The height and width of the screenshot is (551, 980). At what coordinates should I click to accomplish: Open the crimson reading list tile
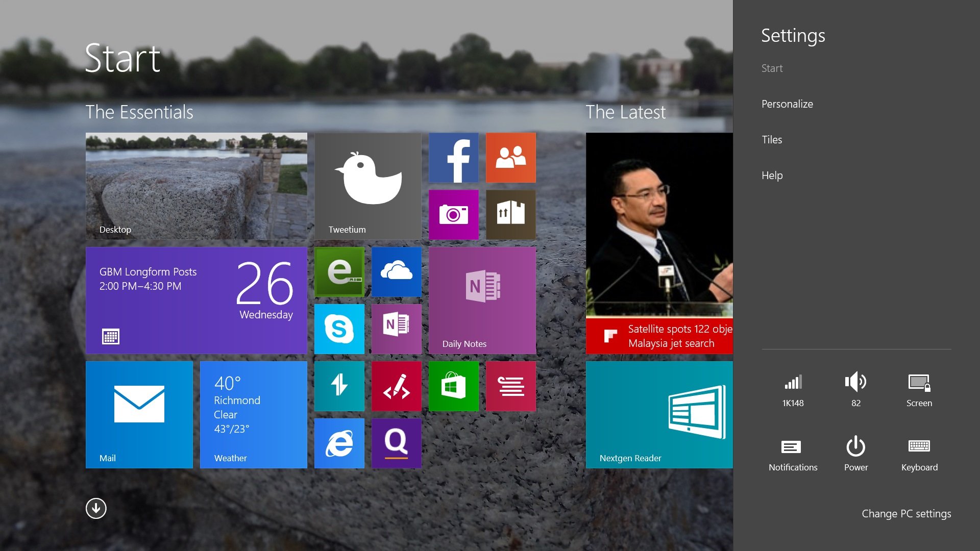(511, 386)
